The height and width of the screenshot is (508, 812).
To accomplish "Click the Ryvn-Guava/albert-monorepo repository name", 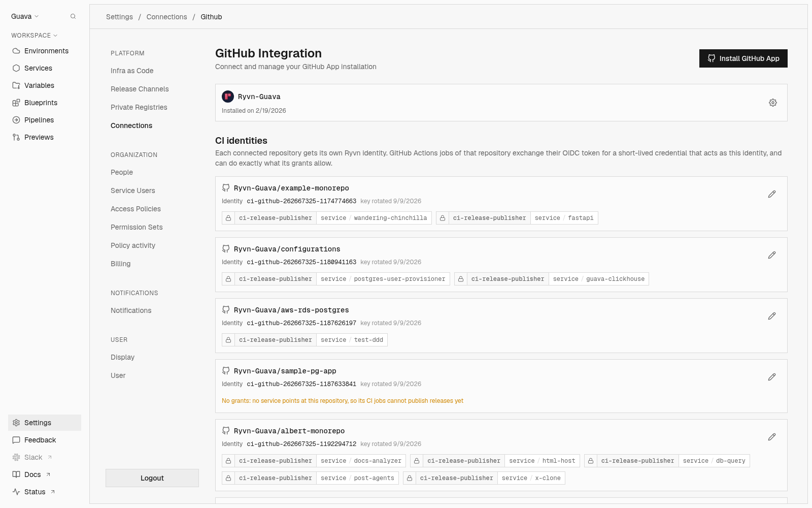I will 289,431.
